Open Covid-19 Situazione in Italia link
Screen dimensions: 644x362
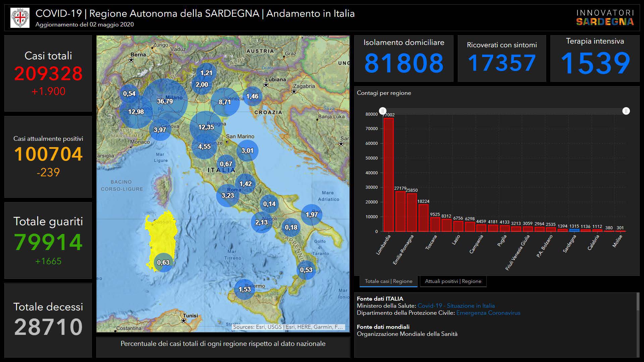pos(456,306)
